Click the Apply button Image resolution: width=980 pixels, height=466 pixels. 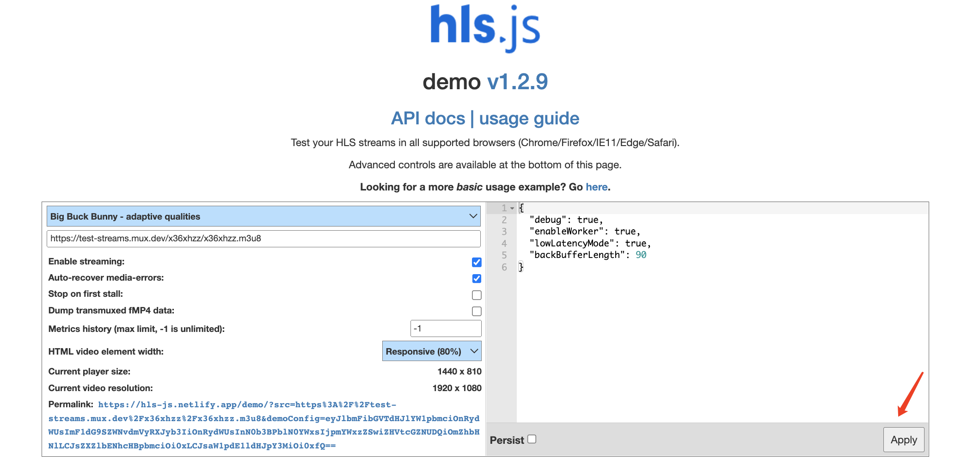904,440
